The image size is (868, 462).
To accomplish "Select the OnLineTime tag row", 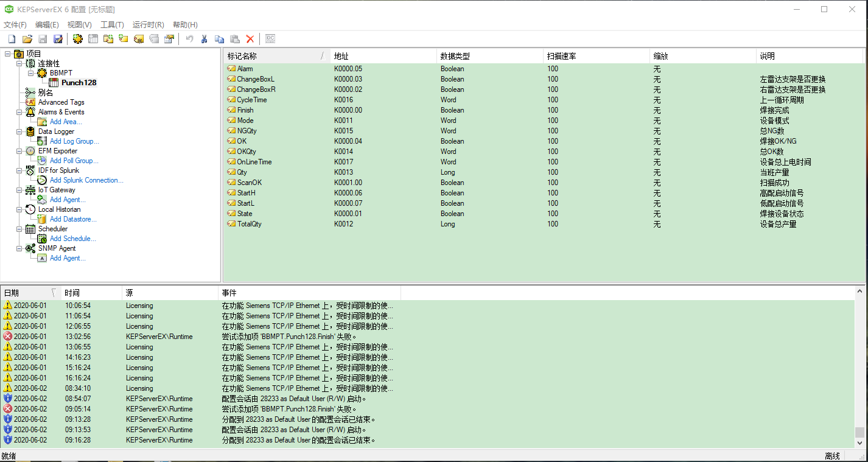I will click(544, 162).
